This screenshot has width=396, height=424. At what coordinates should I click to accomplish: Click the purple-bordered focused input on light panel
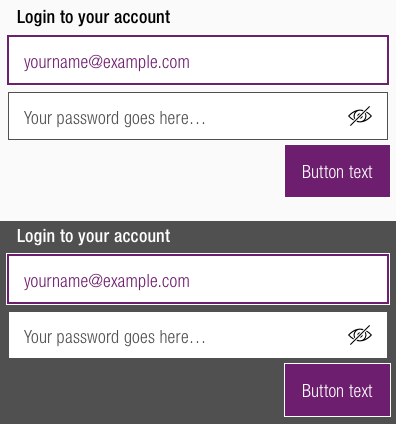click(x=198, y=60)
